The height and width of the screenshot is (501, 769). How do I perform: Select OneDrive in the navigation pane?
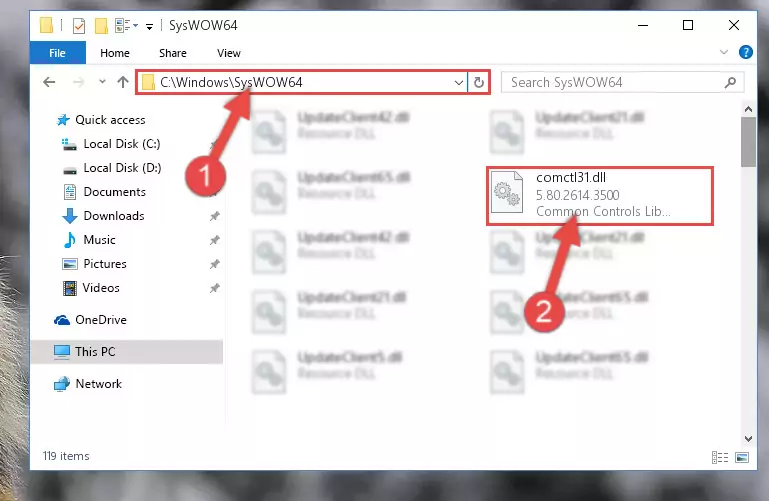[x=90, y=320]
